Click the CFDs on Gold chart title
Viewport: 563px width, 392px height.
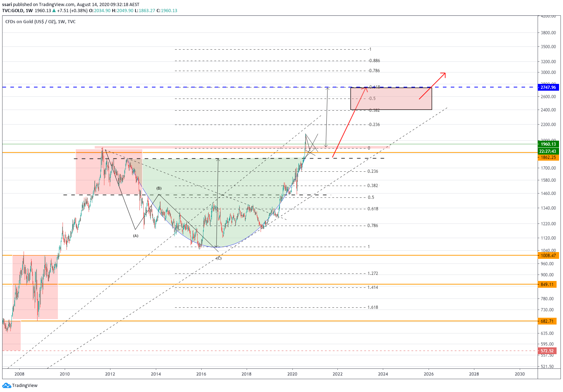(40, 22)
